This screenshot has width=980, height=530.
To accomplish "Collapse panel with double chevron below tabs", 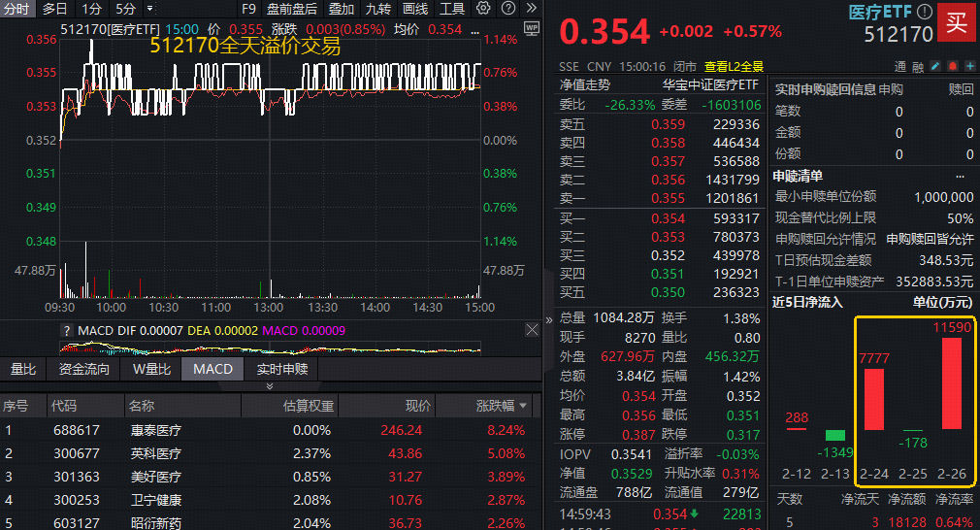I will 270,386.
